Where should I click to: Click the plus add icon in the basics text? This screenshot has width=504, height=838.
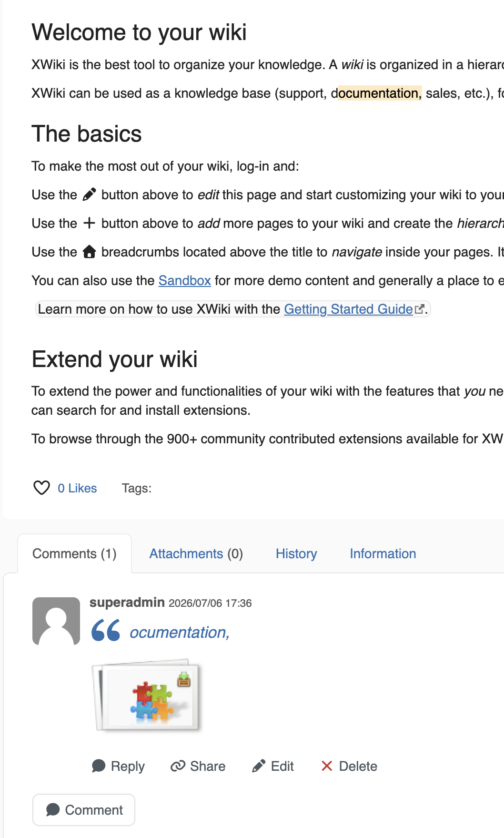89,223
